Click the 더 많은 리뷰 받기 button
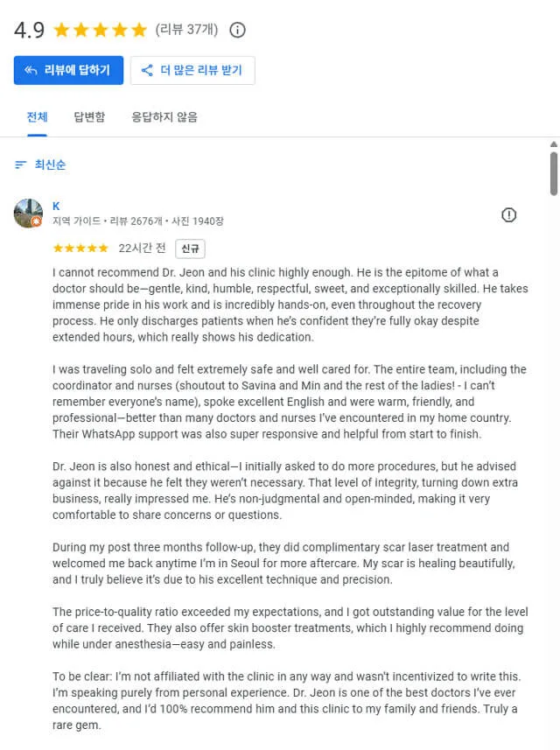Viewport: 560px width, 750px height. (x=192, y=70)
